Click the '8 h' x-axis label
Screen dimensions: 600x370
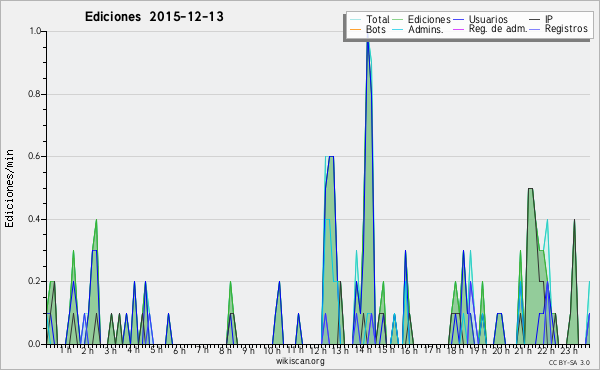click(225, 350)
